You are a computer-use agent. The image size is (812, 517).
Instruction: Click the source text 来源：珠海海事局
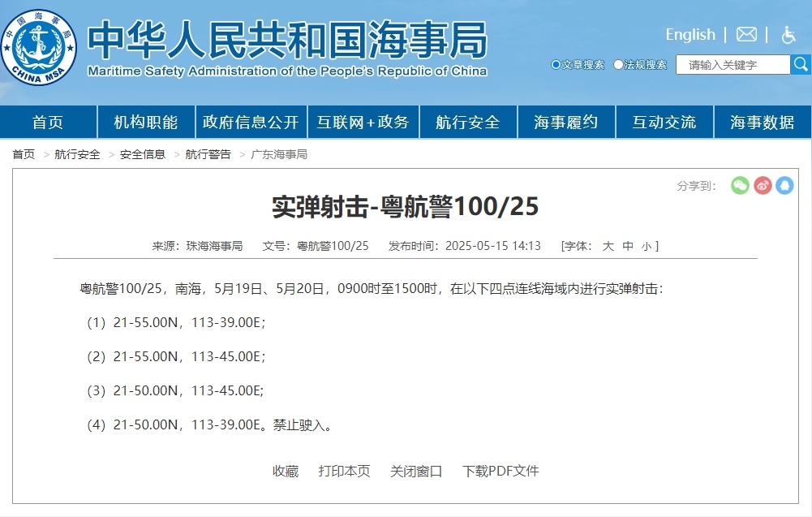[197, 246]
